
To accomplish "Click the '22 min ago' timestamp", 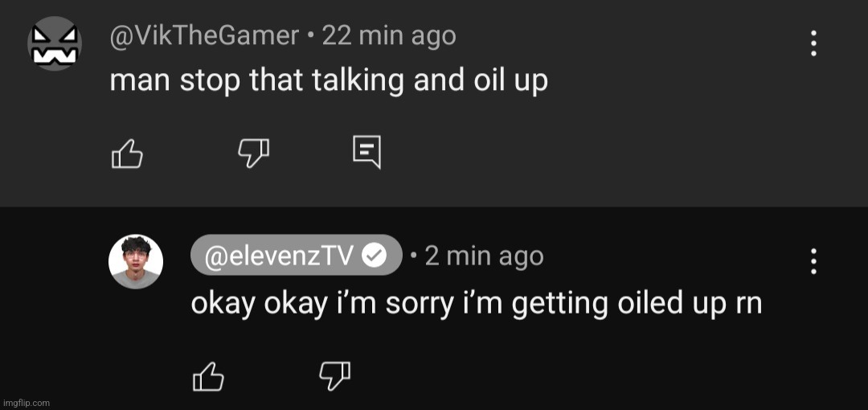I will (389, 36).
